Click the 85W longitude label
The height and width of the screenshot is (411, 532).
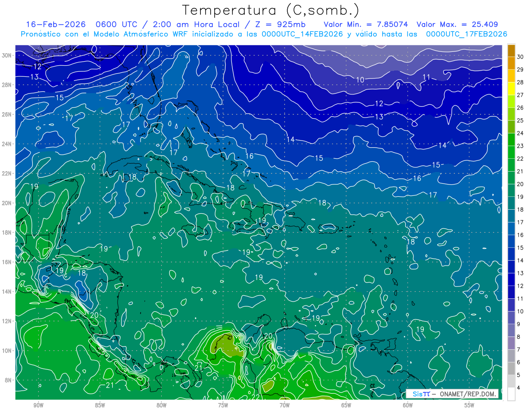click(x=100, y=405)
